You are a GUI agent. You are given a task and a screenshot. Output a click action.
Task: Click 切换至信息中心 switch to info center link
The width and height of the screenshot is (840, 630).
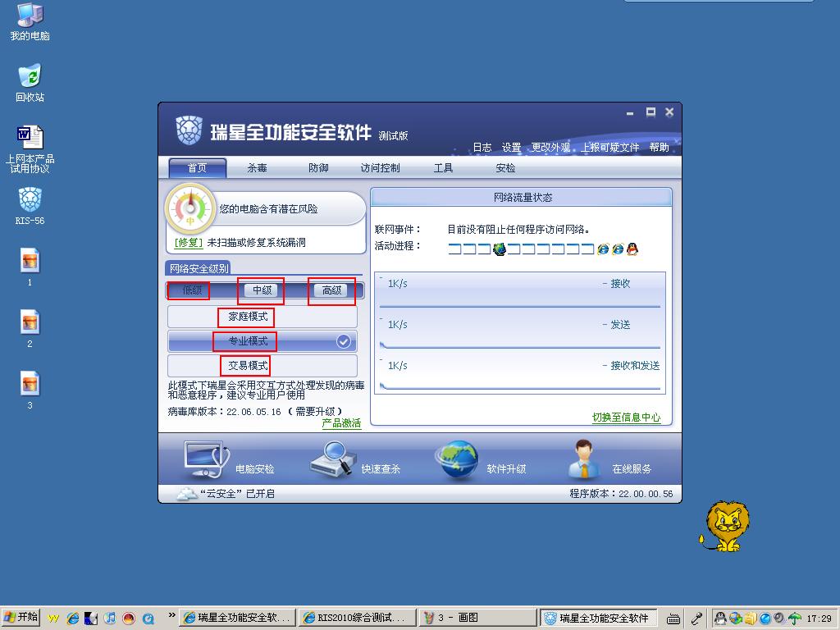coord(626,418)
